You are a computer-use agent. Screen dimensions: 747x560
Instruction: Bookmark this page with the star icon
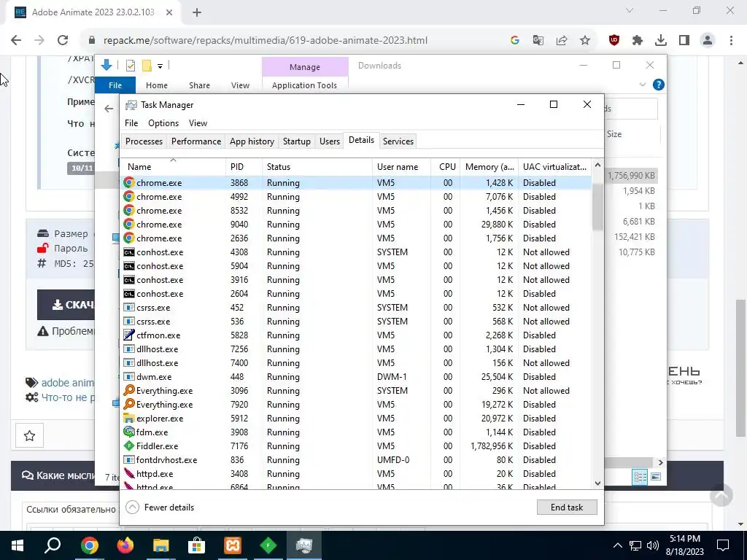[x=585, y=41]
